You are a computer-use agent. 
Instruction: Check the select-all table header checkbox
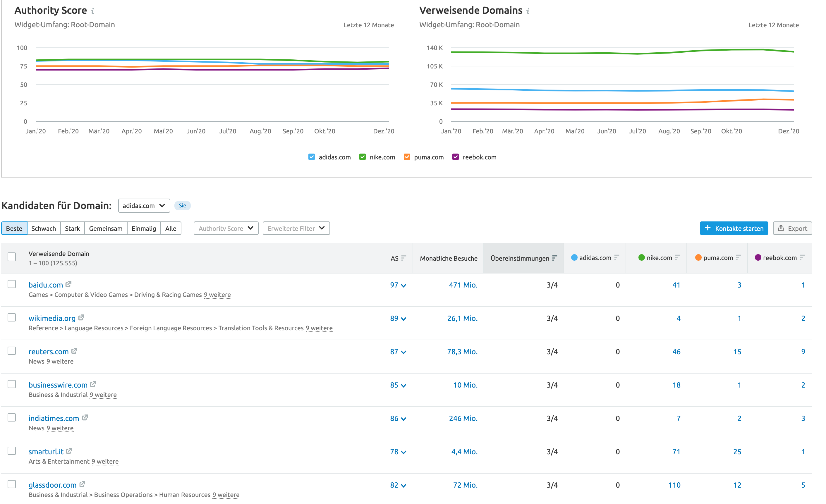point(12,257)
